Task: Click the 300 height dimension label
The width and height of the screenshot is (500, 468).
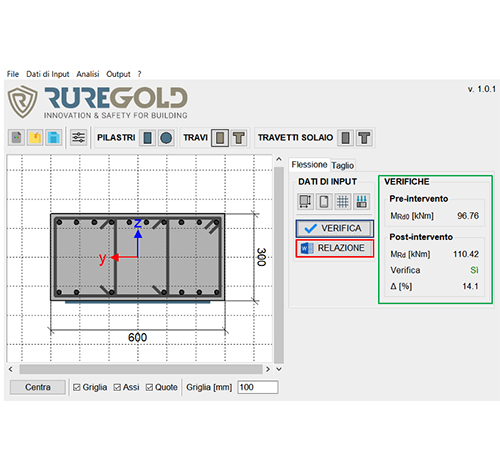Action: pyautogui.click(x=261, y=257)
